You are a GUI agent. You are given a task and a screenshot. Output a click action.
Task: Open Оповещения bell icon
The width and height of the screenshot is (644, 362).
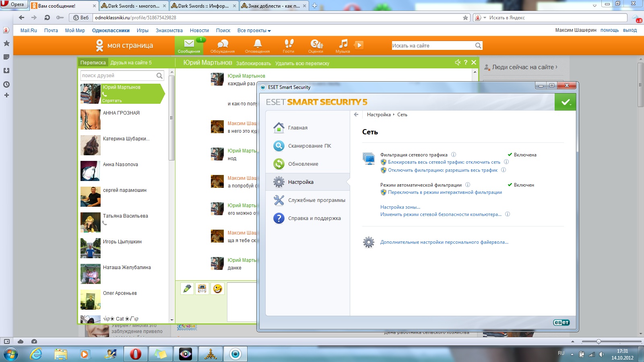tap(257, 46)
